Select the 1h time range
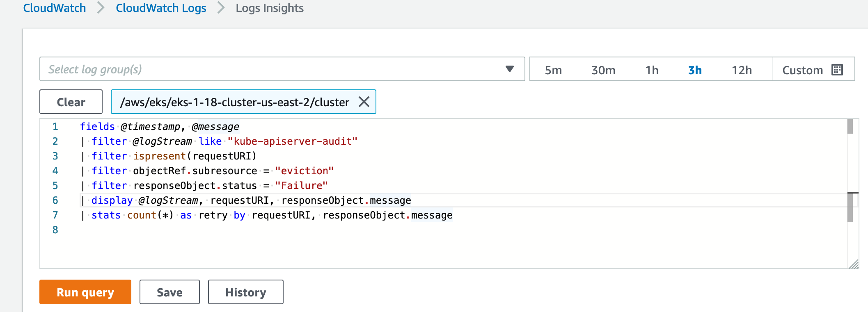 652,70
